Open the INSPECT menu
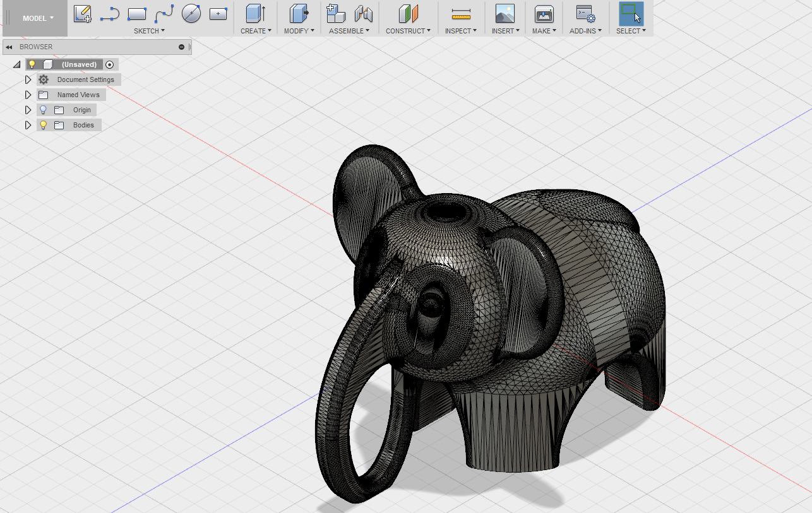Image resolution: width=812 pixels, height=513 pixels. (461, 31)
